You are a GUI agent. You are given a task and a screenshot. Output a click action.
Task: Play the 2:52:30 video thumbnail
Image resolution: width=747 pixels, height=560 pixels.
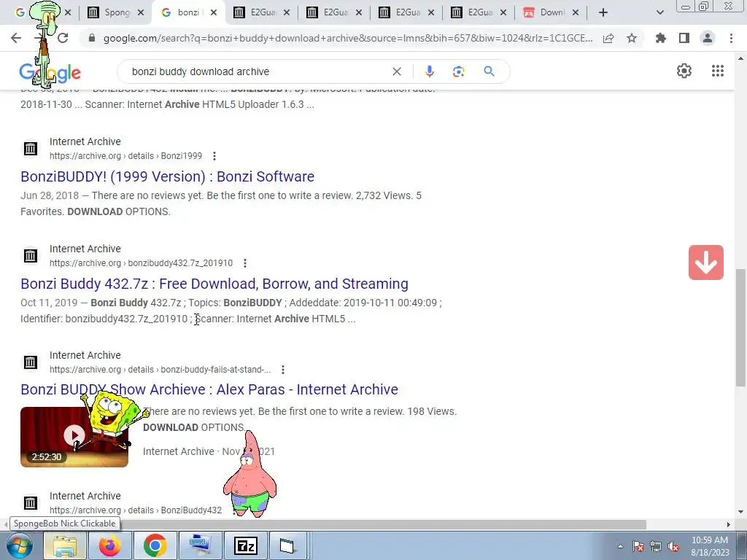tap(74, 437)
